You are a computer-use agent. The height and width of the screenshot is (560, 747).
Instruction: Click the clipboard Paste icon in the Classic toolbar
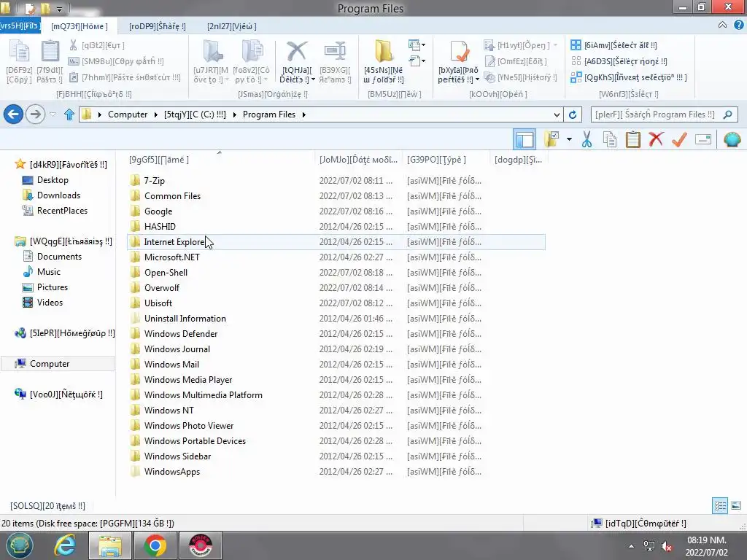point(633,139)
